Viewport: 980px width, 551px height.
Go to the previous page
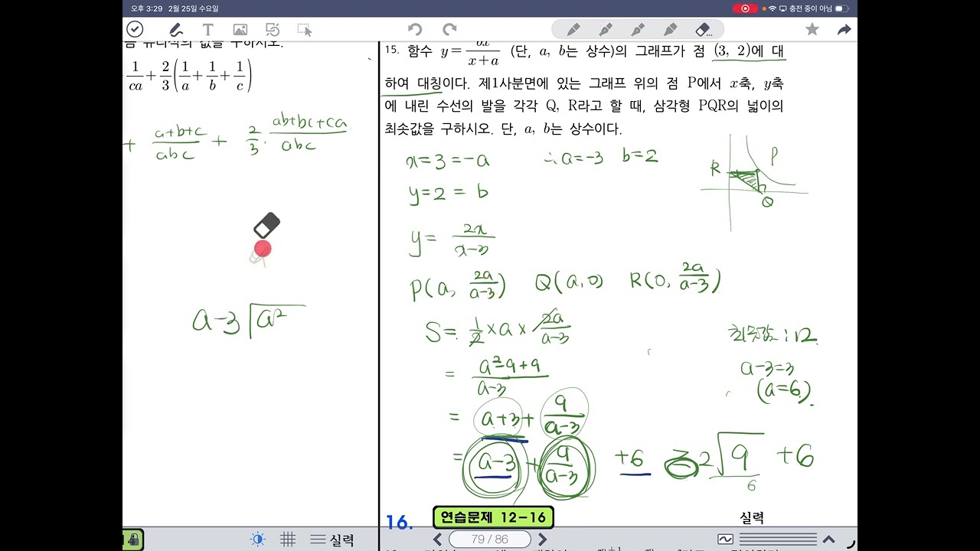point(437,540)
